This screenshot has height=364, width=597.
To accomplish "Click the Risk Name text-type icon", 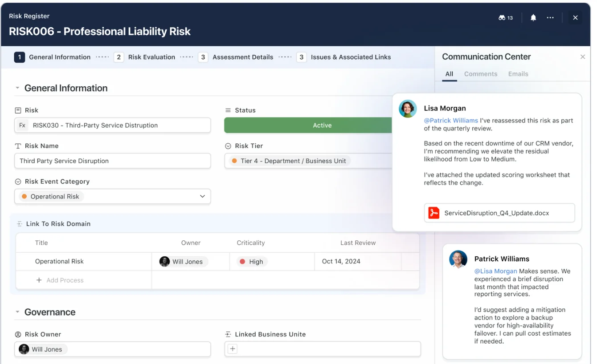I will click(x=18, y=146).
